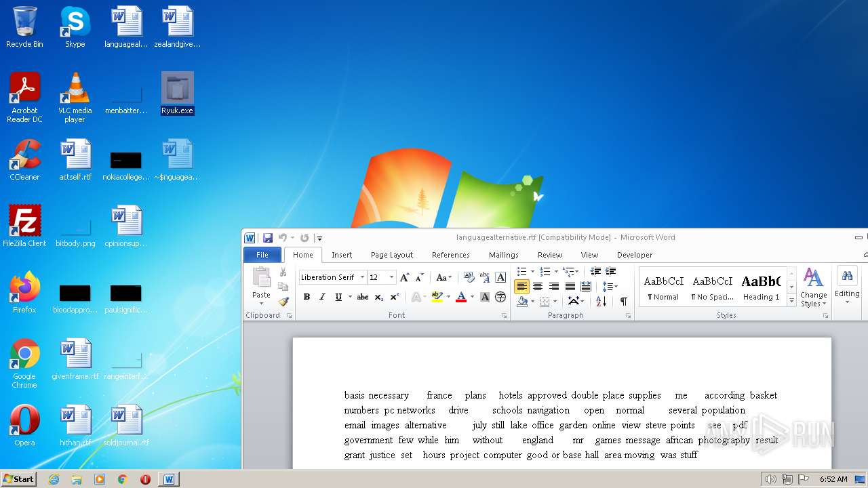
Task: Click the Decrease Indent icon
Action: 595,272
